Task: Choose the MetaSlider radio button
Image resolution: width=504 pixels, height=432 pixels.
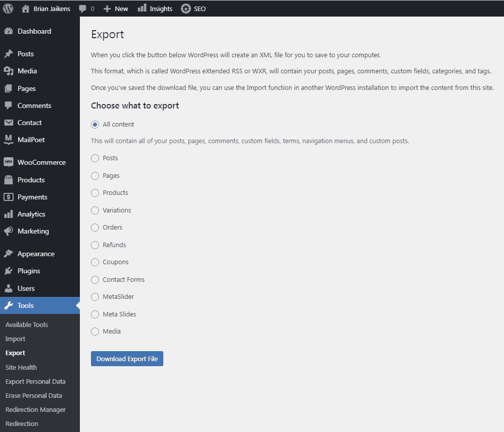Action: pyautogui.click(x=95, y=297)
